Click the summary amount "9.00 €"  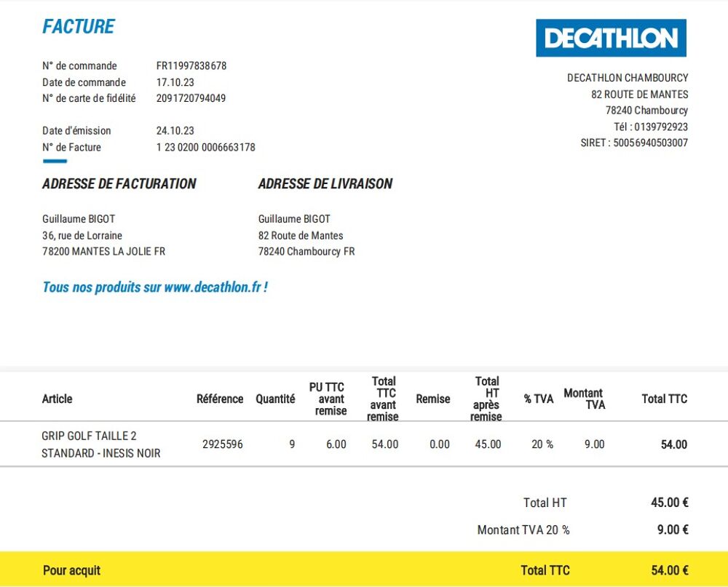[x=673, y=530]
